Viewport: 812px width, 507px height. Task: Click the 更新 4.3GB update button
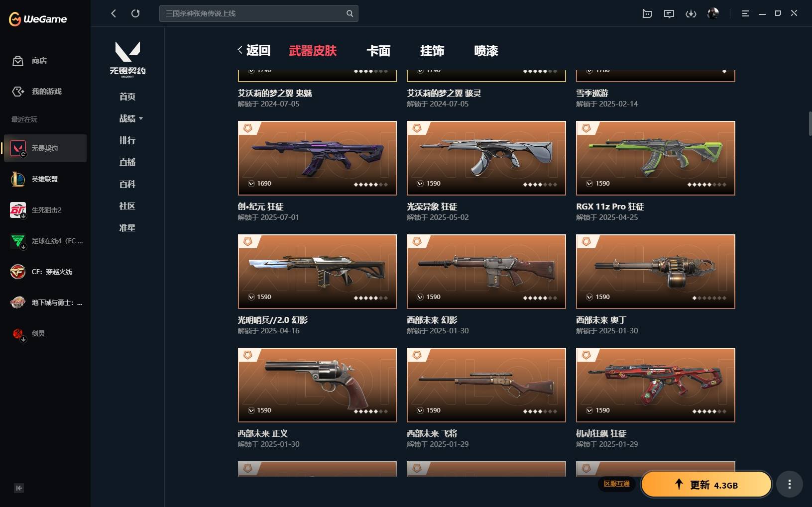pos(706,485)
